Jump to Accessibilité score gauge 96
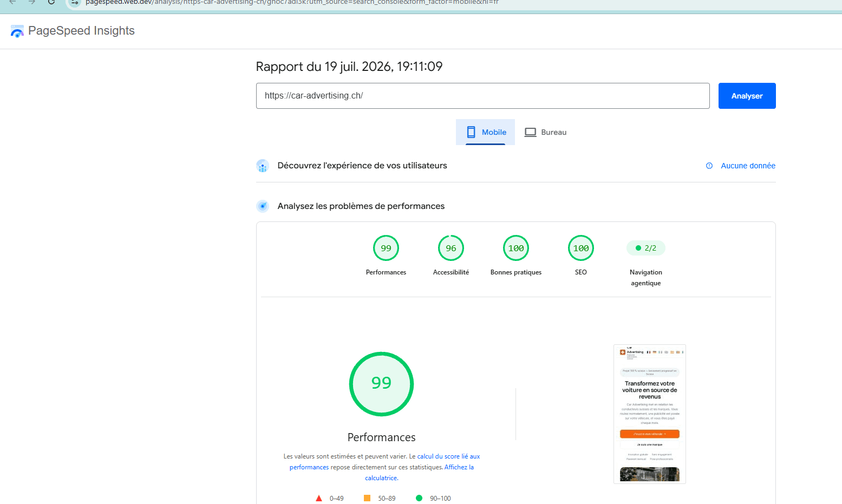Image resolution: width=842 pixels, height=504 pixels. tap(451, 248)
